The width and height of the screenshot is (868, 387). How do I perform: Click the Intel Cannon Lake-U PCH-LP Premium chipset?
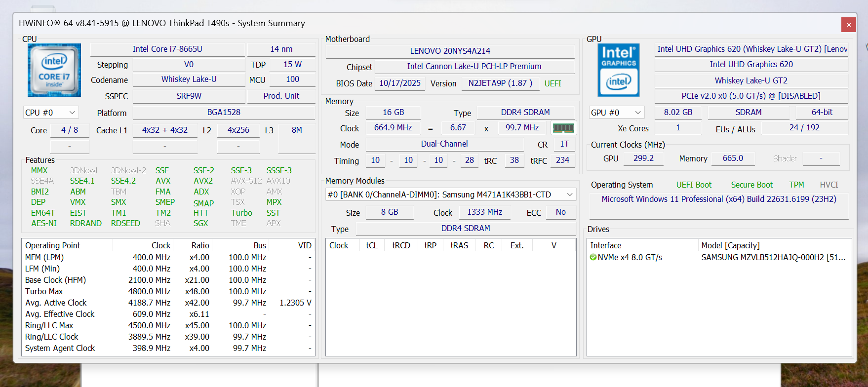pos(474,66)
